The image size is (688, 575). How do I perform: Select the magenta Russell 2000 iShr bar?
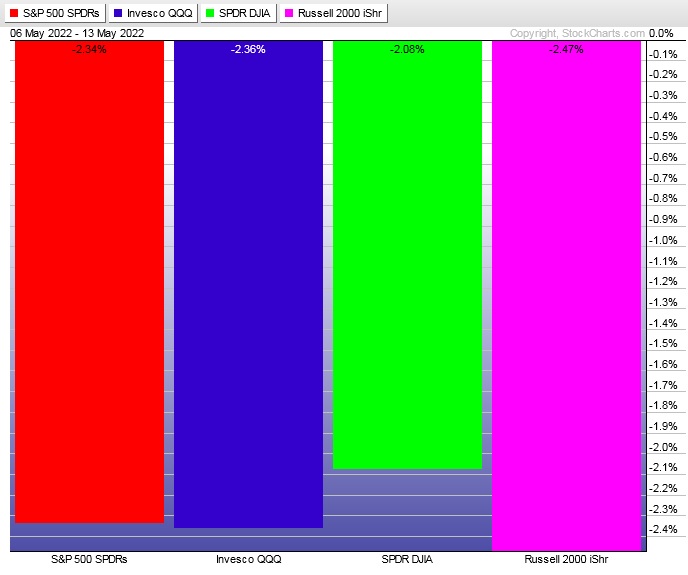point(566,296)
